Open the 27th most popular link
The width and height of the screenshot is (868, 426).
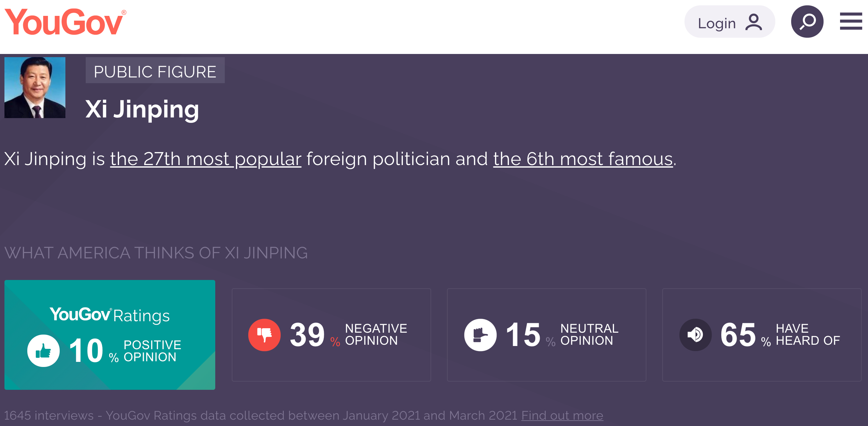coord(205,159)
